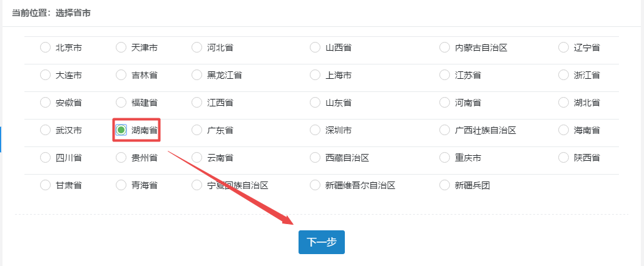Viewport: 644px width, 266px height.
Task: Select 内蒙古自治区 radio option
Action: click(445, 48)
